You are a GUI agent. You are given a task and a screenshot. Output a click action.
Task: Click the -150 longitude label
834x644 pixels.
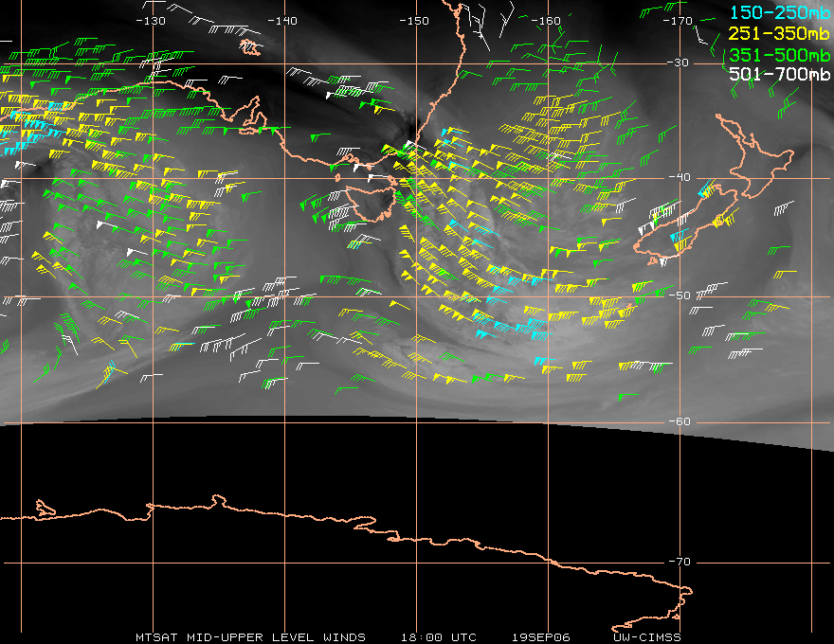click(414, 21)
